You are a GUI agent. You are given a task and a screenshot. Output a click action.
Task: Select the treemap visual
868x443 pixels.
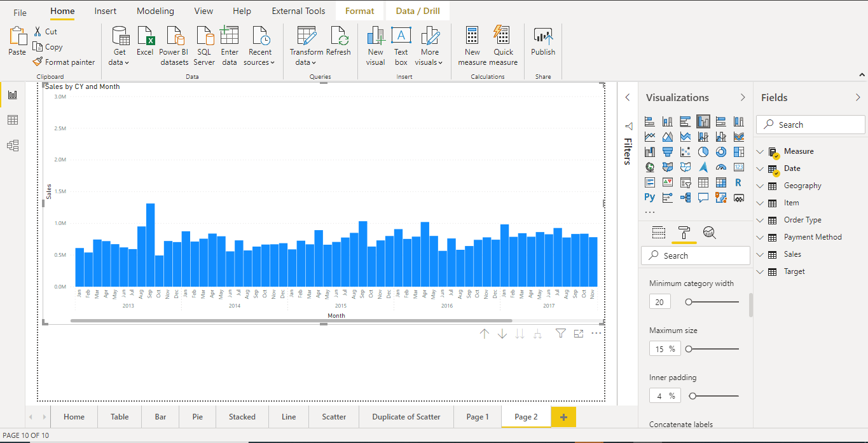pos(739,152)
